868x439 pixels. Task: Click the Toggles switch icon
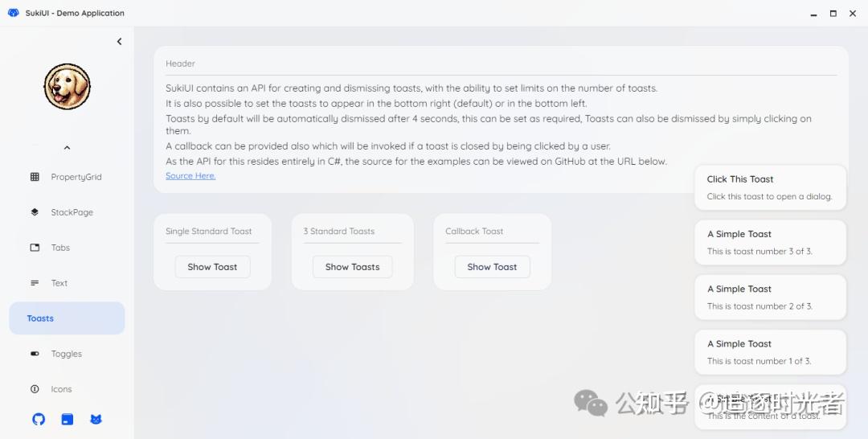35,354
